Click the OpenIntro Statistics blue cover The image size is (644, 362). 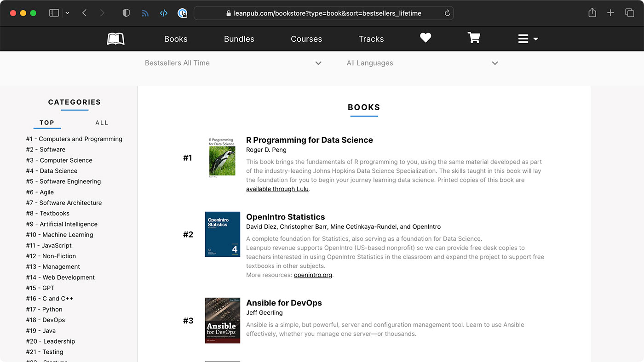pyautogui.click(x=223, y=234)
